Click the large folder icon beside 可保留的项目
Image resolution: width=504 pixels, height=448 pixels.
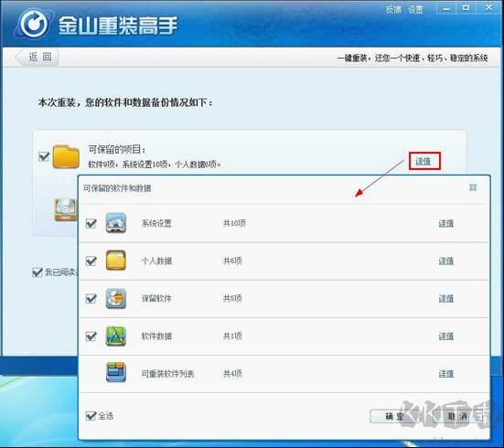66,156
